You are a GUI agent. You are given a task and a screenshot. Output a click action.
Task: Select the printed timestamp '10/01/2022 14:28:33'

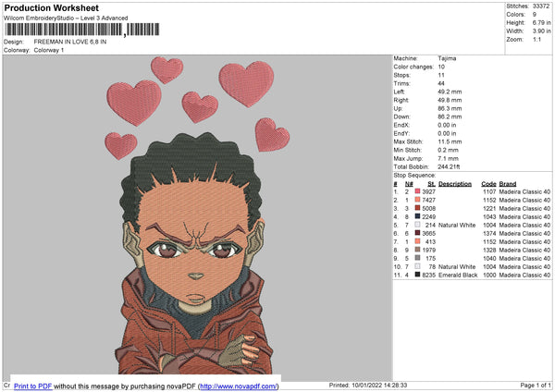point(379,386)
